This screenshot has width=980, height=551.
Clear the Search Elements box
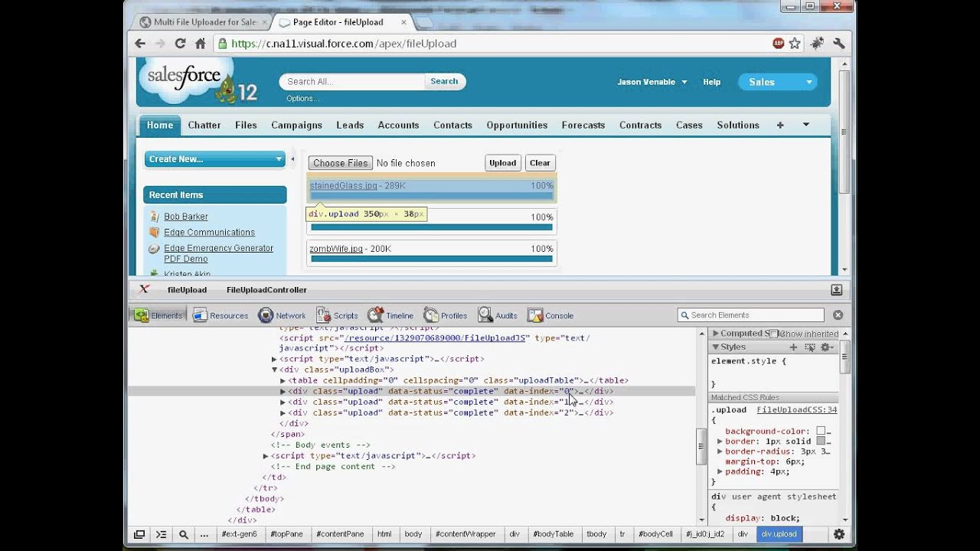[838, 315]
